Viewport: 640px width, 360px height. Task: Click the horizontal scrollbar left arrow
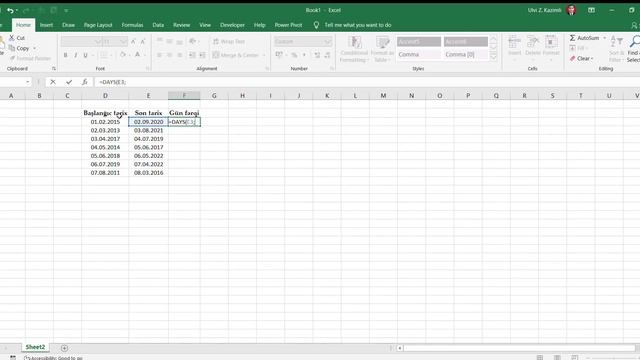coord(400,348)
